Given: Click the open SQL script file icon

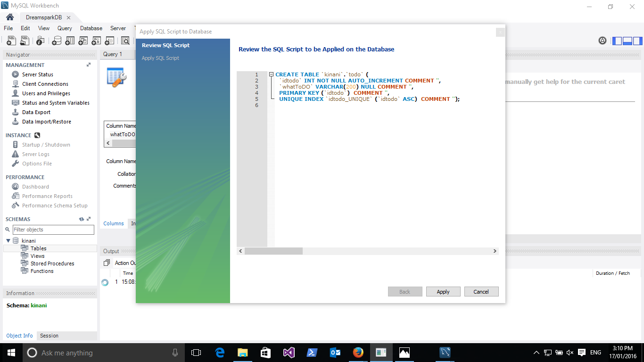Looking at the screenshot, I should click(x=25, y=41).
